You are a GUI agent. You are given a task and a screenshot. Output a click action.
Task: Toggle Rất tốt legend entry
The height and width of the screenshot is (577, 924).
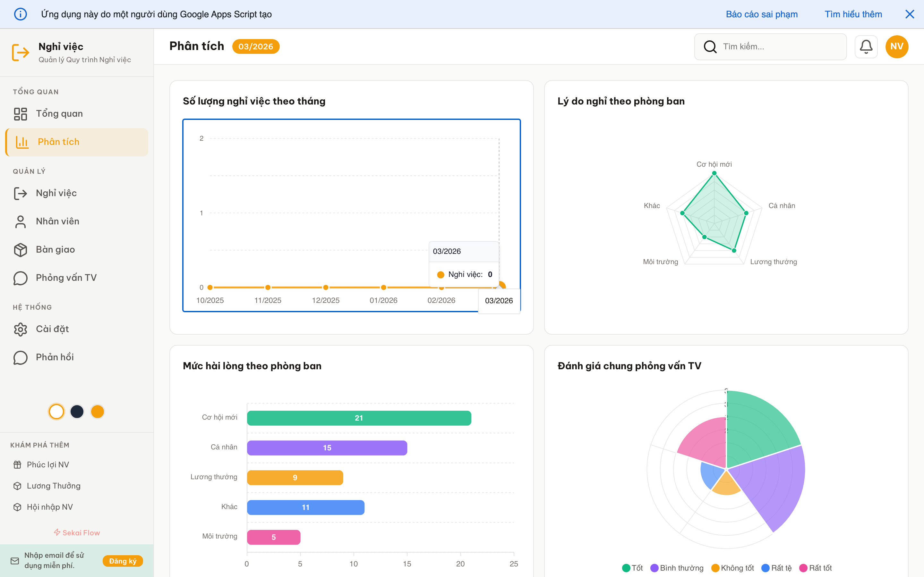[x=815, y=568]
